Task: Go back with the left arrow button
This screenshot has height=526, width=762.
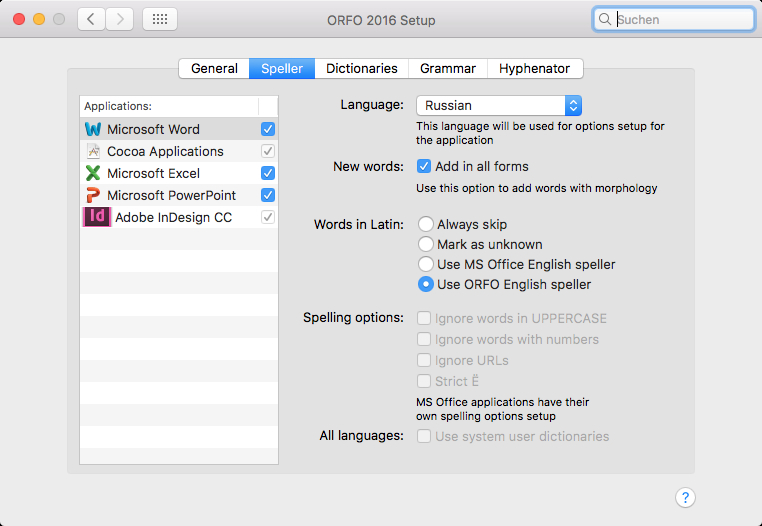Action: pyautogui.click(x=92, y=19)
